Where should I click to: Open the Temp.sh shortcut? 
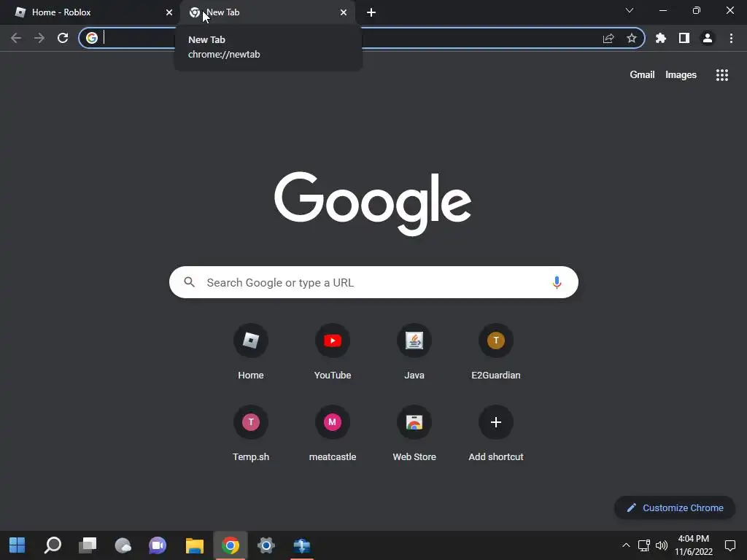coord(251,433)
